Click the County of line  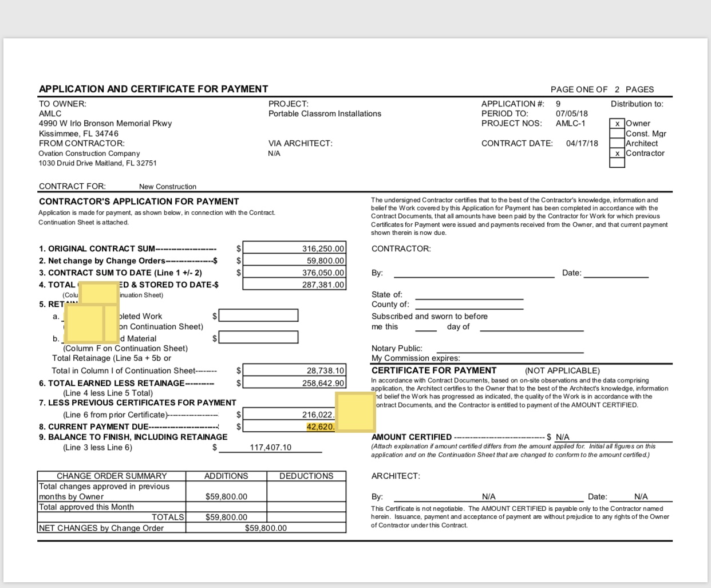469,305
